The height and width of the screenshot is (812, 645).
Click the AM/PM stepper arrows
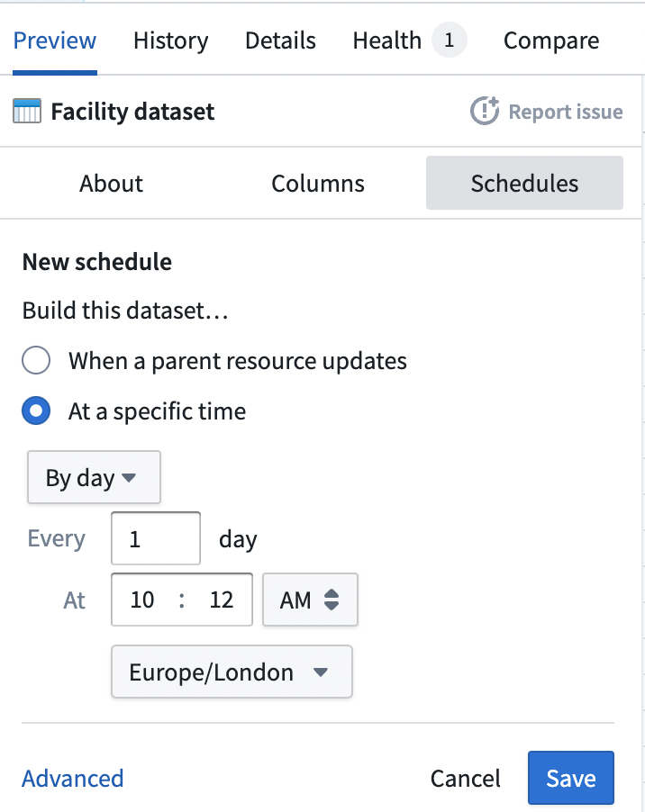tap(332, 600)
